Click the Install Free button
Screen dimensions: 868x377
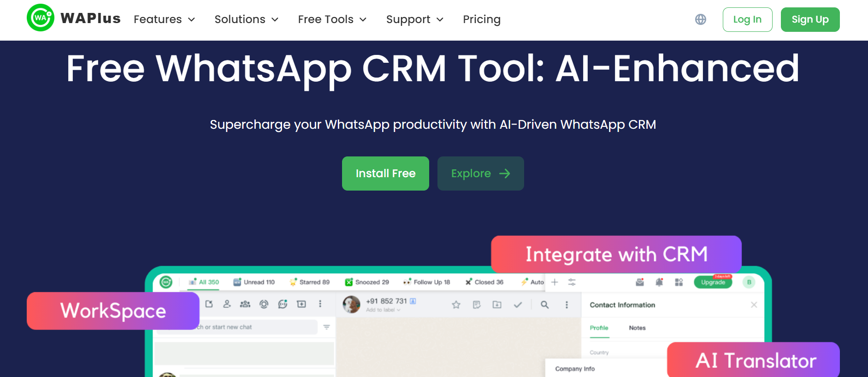pos(385,174)
